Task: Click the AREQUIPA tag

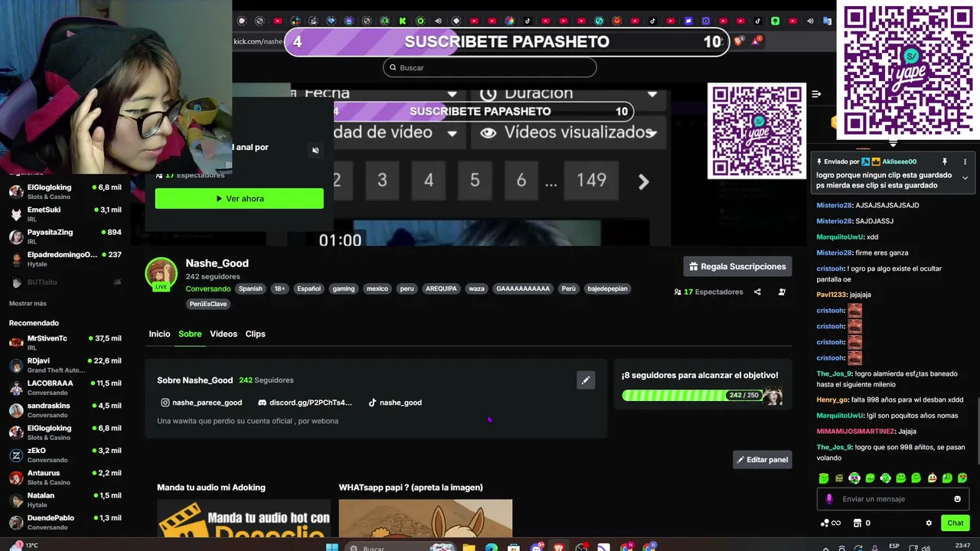Action: coord(441,289)
